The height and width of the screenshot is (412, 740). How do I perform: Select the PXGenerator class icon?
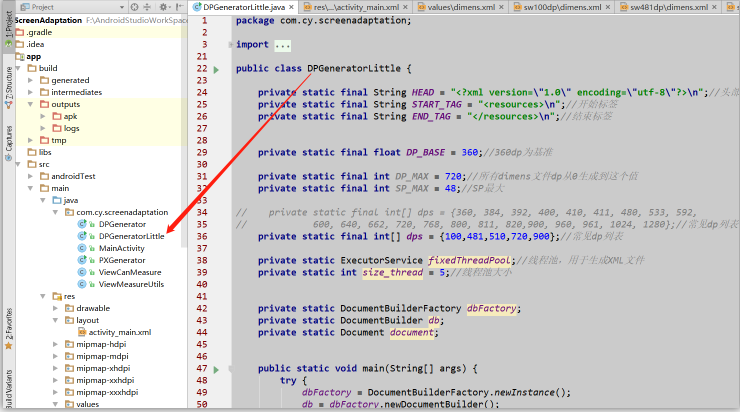tap(82, 260)
